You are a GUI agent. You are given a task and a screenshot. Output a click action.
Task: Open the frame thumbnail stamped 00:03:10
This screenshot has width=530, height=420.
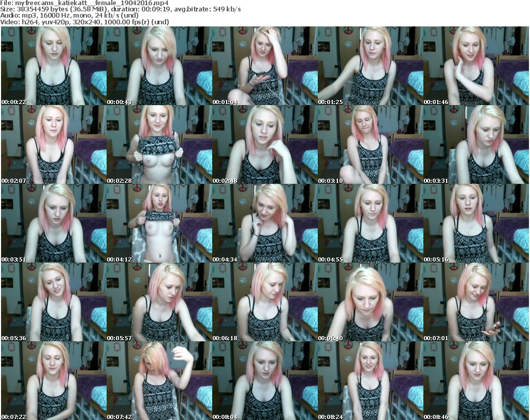(370, 144)
